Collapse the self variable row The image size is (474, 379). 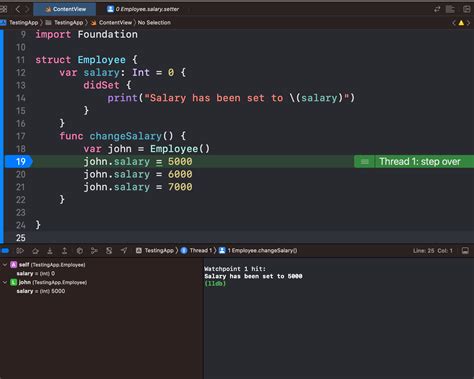(5, 265)
